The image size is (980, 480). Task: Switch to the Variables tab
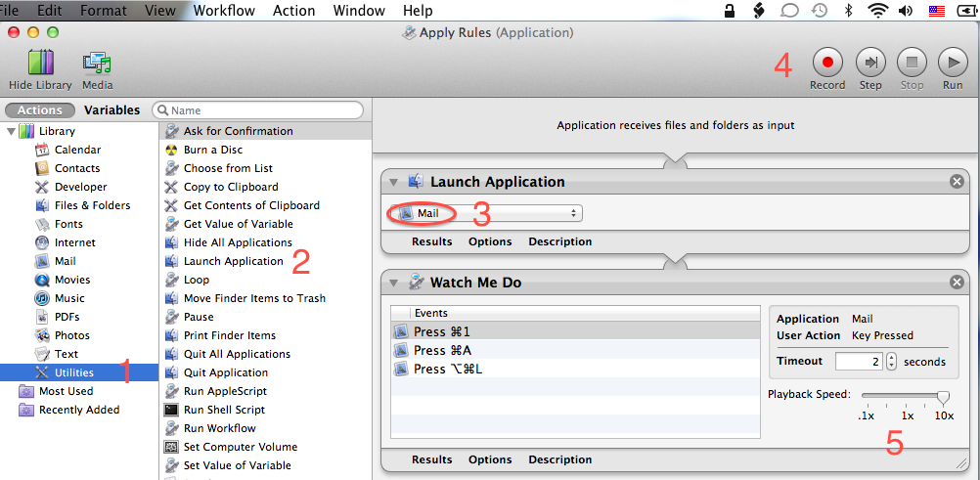tap(112, 110)
